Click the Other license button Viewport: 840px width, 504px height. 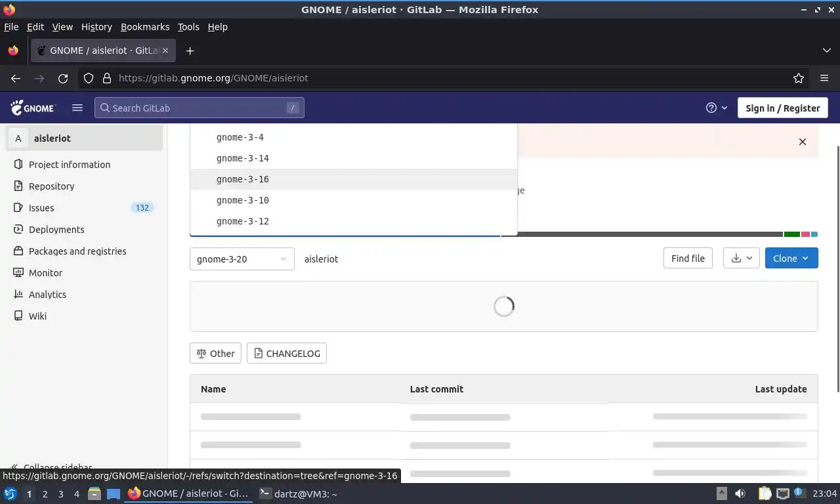[x=215, y=353]
